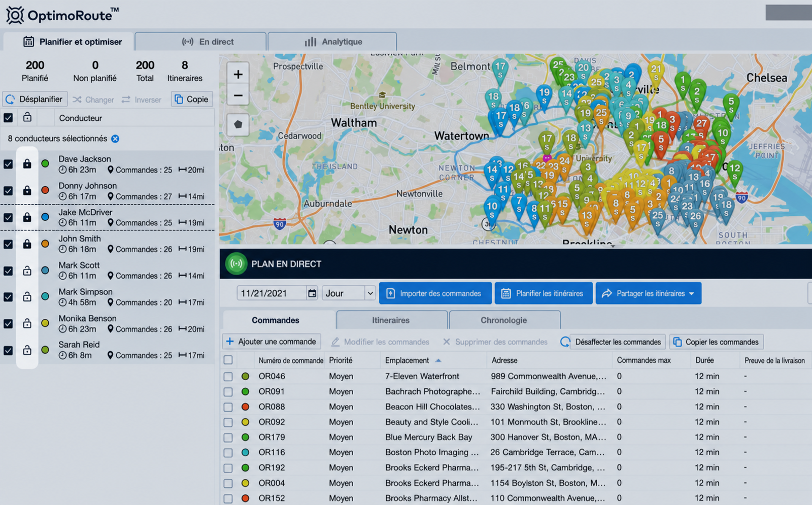Click Copier les commandes
812x505 pixels.
pyautogui.click(x=717, y=342)
